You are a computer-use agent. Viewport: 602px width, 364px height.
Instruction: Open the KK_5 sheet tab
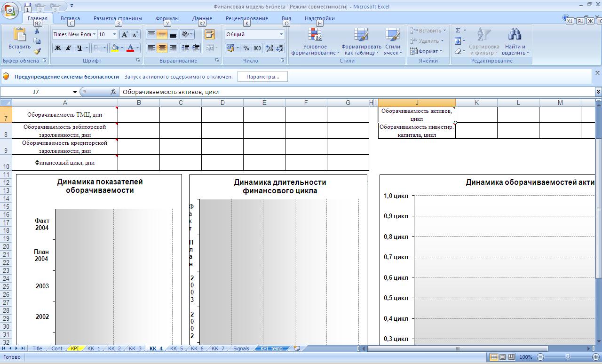point(176,348)
